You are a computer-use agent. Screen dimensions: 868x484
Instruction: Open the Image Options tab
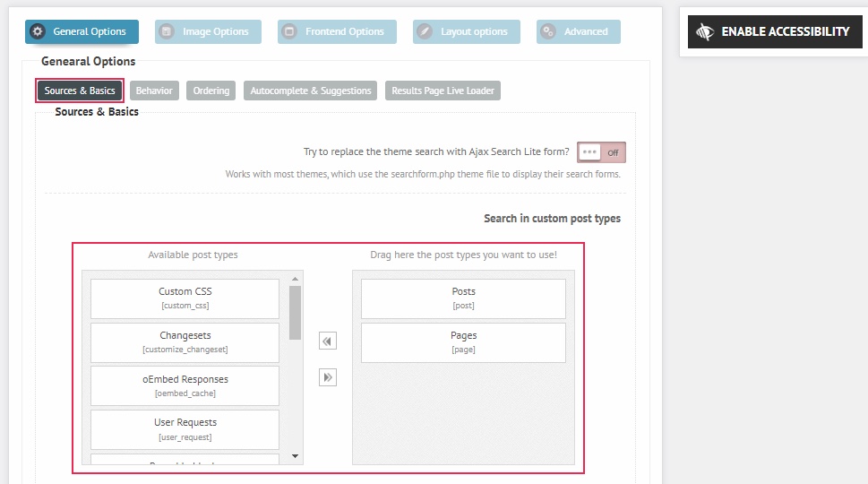coord(208,31)
